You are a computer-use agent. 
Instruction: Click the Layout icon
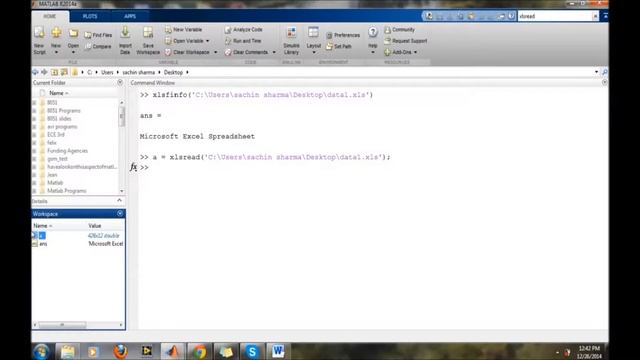point(313,33)
